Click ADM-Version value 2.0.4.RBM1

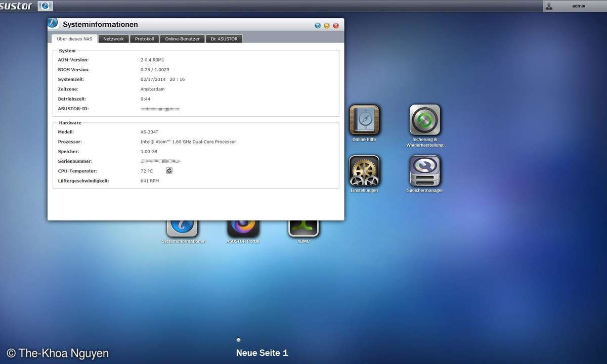152,60
